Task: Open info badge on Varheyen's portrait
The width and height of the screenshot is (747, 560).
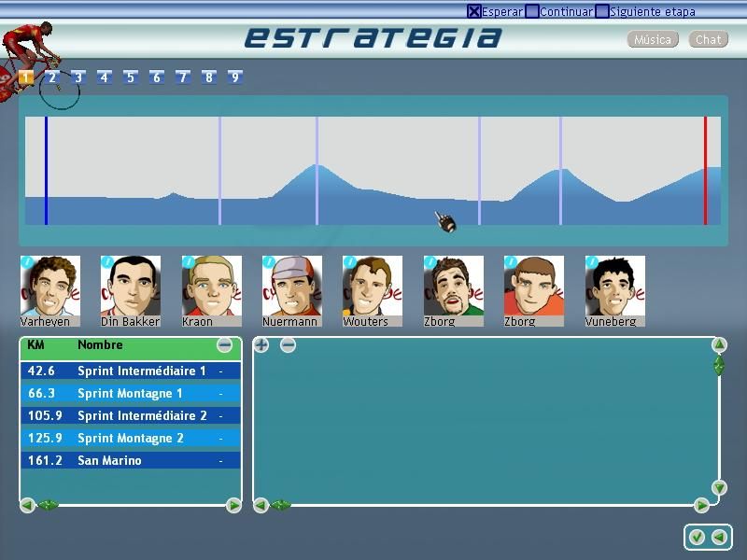Action: point(27,262)
